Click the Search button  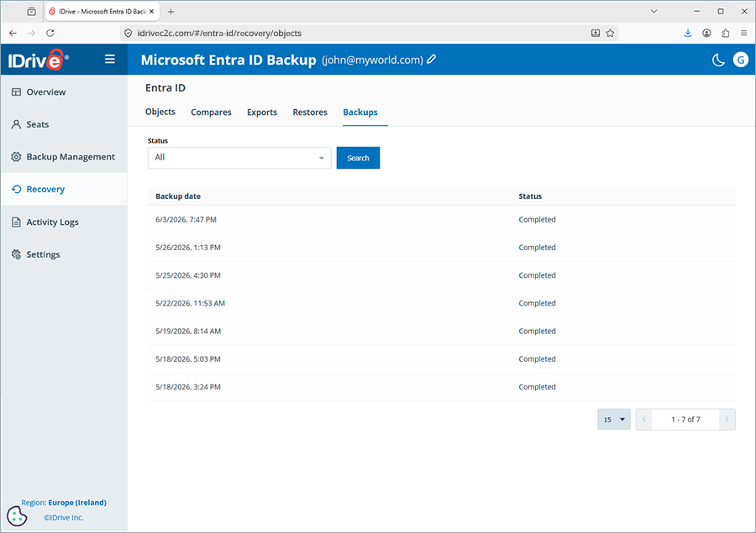(358, 158)
